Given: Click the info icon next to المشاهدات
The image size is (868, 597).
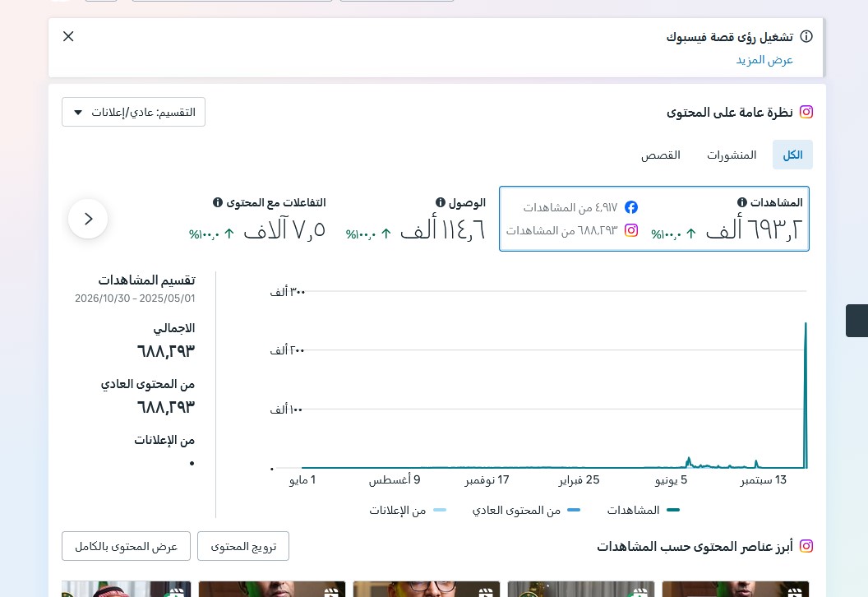Looking at the screenshot, I should 741,202.
